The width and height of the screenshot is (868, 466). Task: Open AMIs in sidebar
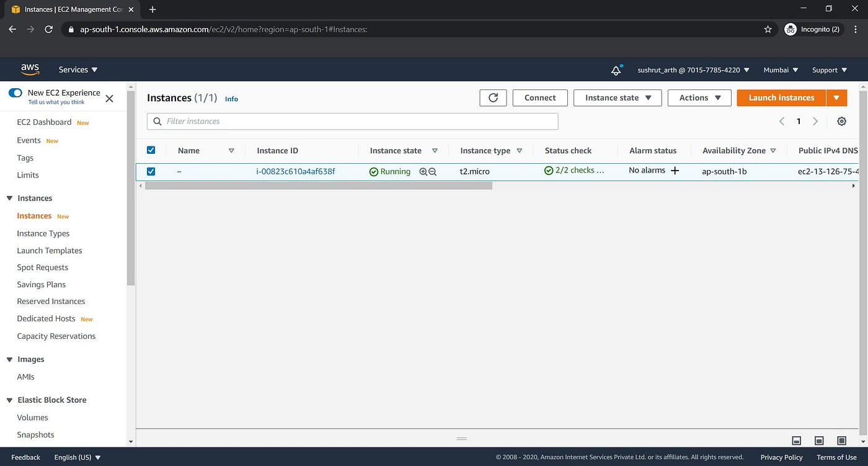[x=25, y=377]
